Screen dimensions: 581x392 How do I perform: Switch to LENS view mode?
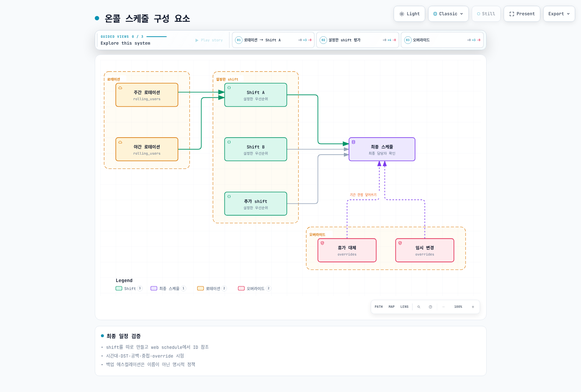(x=405, y=307)
